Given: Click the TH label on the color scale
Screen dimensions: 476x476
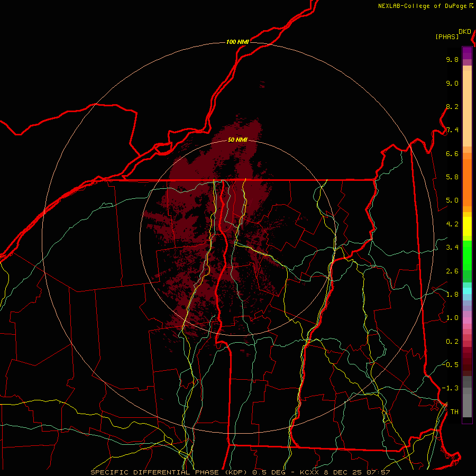Looking at the screenshot, I should (454, 412).
